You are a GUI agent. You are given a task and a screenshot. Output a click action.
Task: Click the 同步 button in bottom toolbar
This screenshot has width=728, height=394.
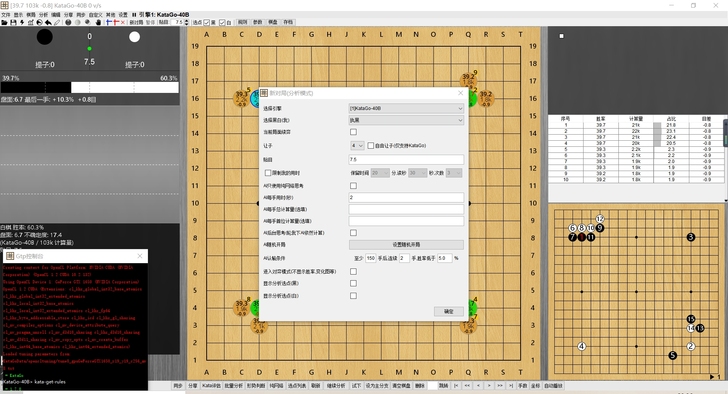pyautogui.click(x=178, y=386)
